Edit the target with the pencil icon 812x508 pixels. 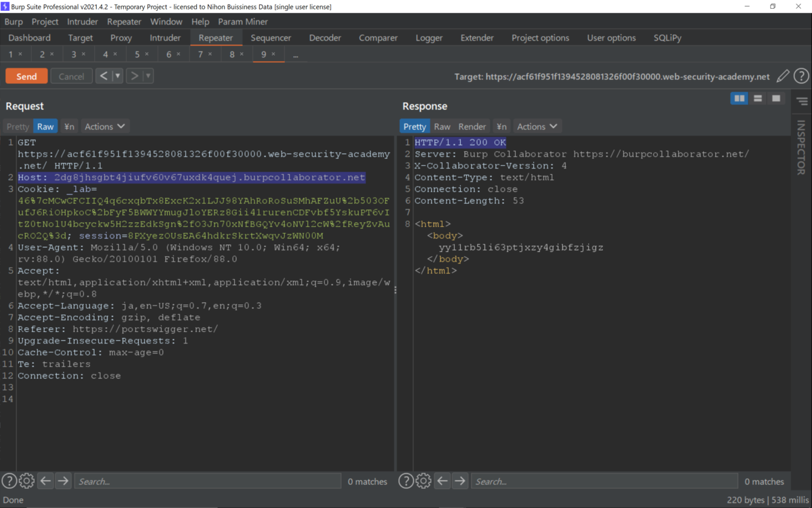(783, 77)
